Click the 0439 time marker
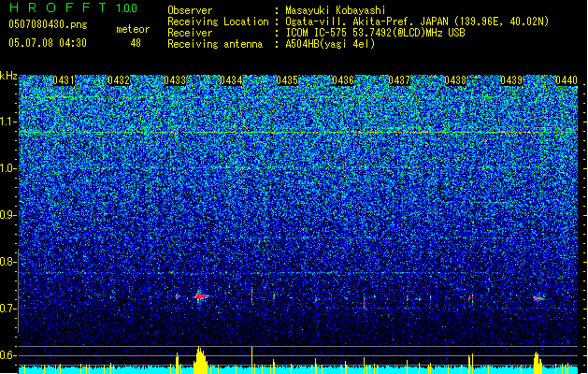Screen dimensions: 588x374 [511, 80]
